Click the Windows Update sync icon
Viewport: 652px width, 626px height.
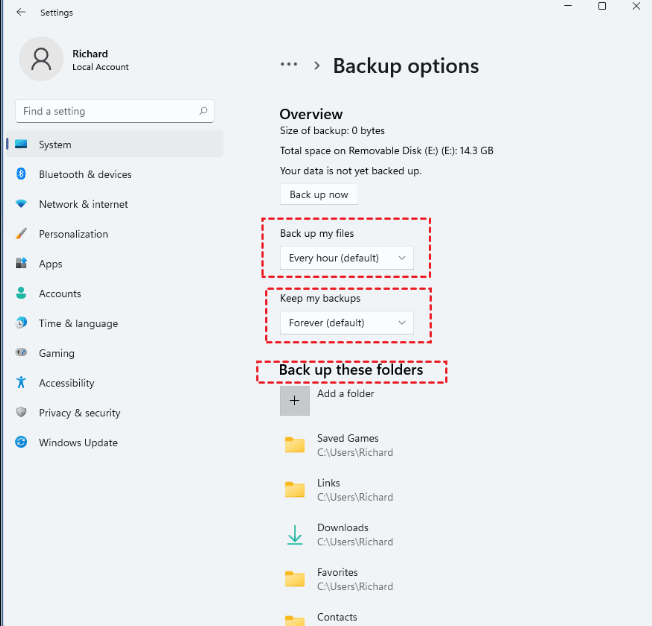[21, 442]
